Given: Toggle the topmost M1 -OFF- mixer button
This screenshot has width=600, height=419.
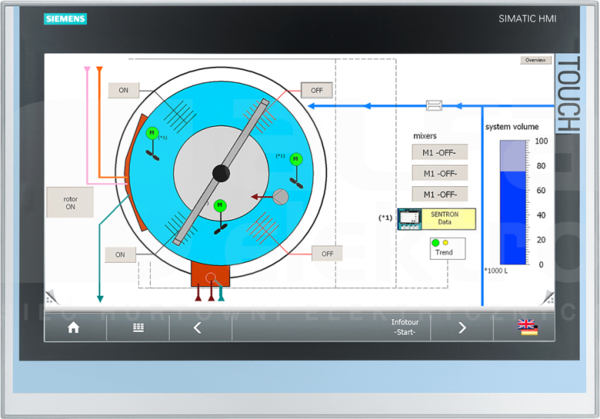Looking at the screenshot, I should pos(440,152).
